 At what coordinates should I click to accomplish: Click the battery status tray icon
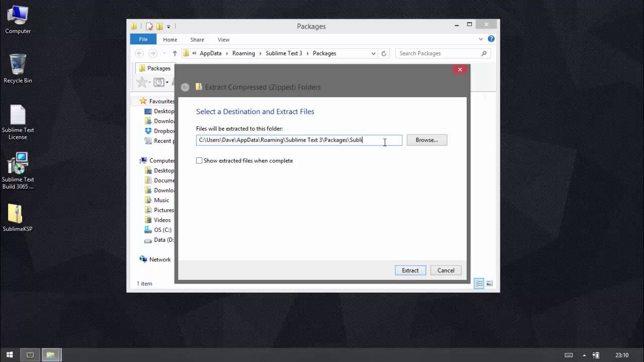coord(596,355)
